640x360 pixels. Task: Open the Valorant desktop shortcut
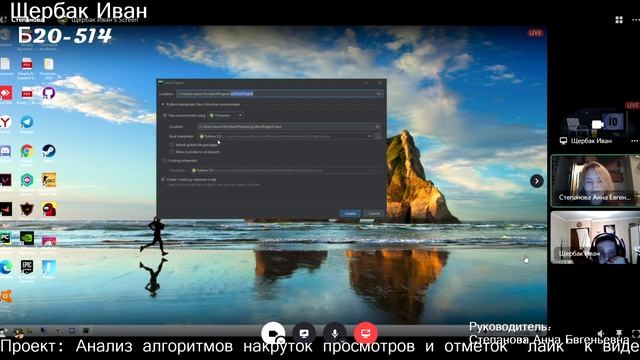tap(5, 180)
